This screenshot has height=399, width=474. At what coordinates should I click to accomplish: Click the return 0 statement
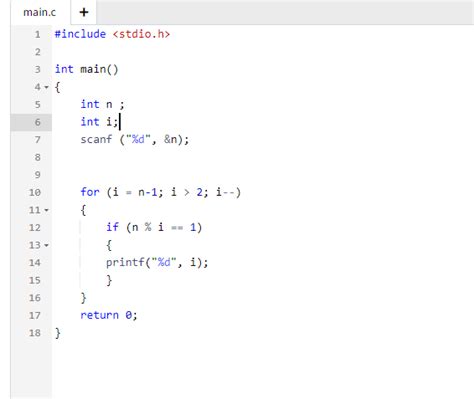point(109,315)
